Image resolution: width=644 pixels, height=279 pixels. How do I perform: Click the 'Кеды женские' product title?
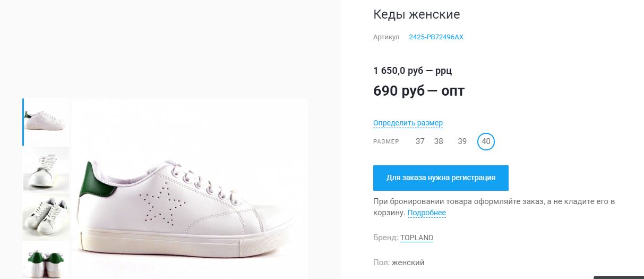pos(417,14)
